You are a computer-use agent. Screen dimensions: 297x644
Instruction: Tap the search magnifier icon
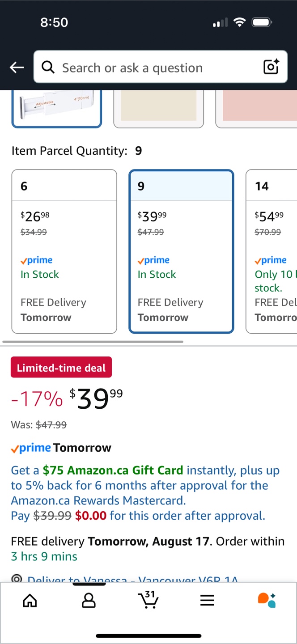pyautogui.click(x=48, y=67)
